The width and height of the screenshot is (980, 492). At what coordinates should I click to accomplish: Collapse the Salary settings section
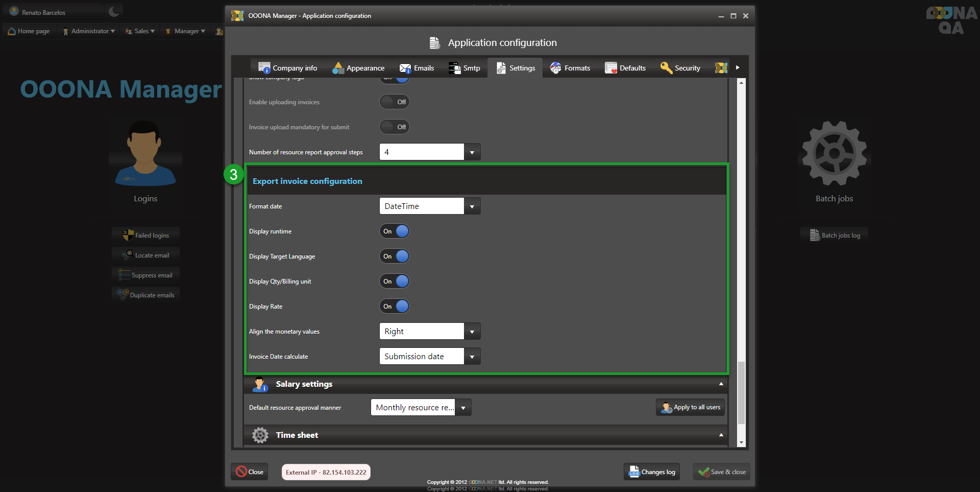(x=721, y=384)
